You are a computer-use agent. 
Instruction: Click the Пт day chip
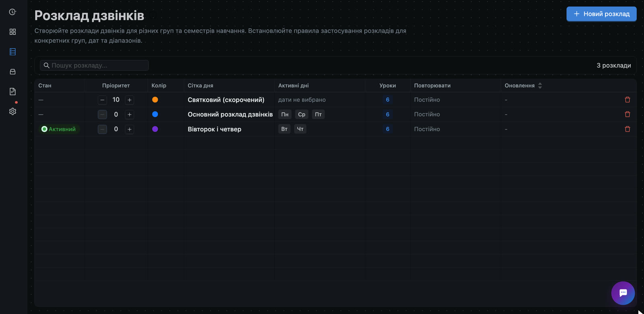coord(318,114)
